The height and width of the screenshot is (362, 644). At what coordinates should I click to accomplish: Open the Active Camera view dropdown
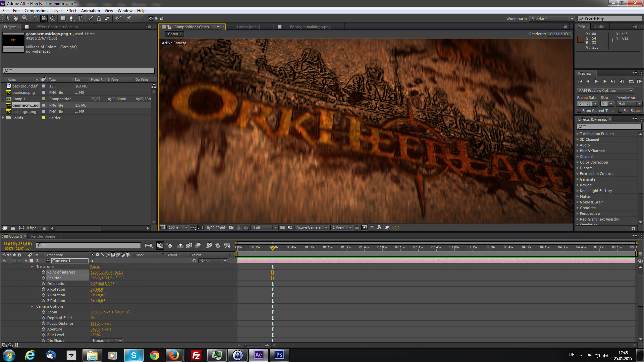click(x=312, y=228)
